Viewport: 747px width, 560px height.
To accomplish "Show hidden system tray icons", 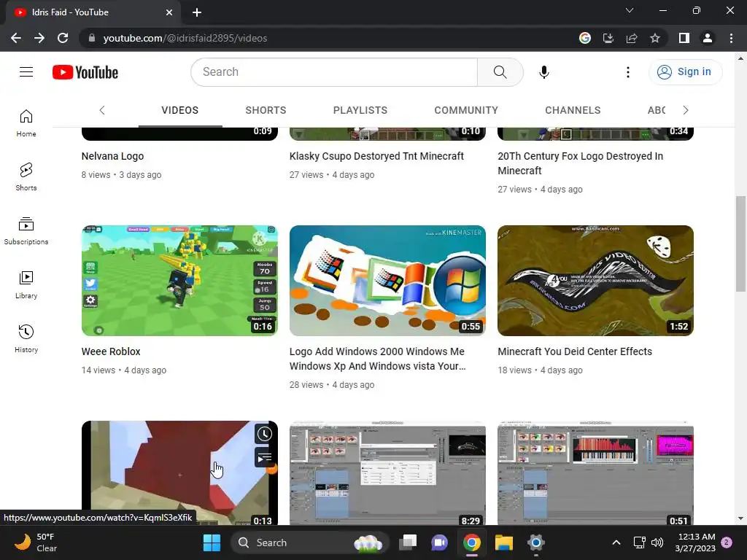I will [616, 542].
